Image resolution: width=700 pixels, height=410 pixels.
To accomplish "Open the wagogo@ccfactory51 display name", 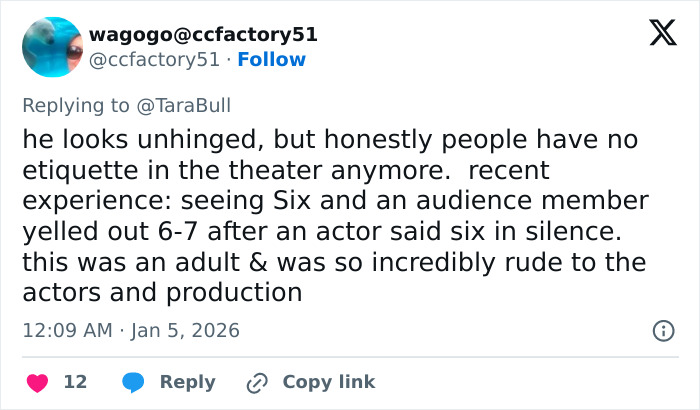I will [x=203, y=34].
